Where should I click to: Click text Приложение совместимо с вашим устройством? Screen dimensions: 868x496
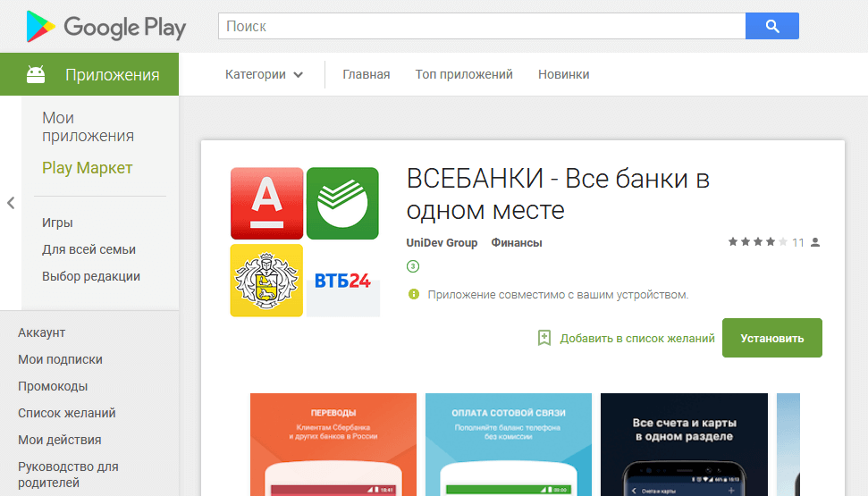(558, 295)
